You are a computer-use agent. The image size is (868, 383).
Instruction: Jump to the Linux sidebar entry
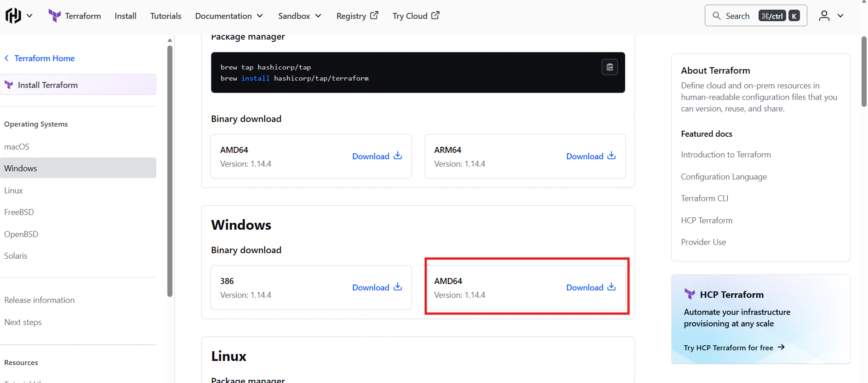pos(13,191)
